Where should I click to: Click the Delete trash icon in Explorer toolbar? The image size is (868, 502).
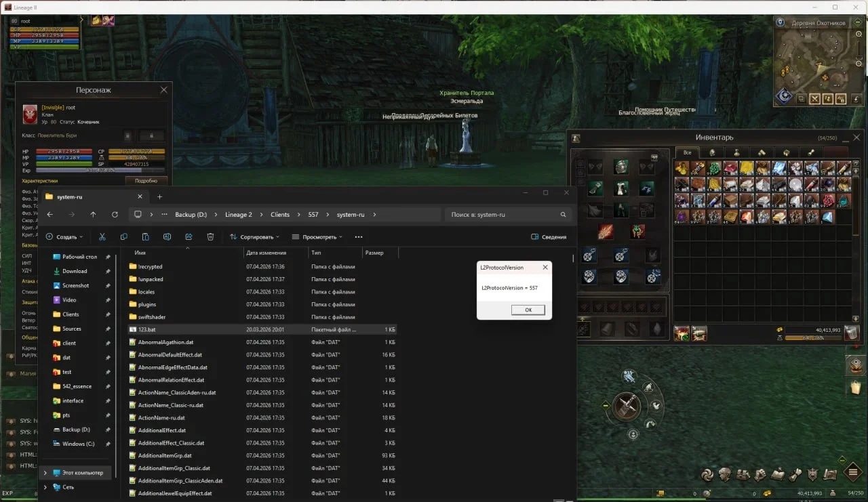tap(210, 236)
